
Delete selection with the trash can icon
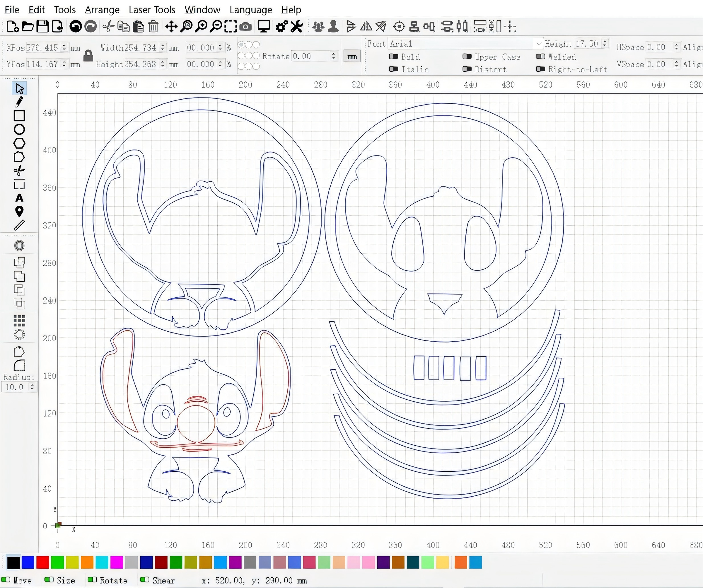(153, 26)
